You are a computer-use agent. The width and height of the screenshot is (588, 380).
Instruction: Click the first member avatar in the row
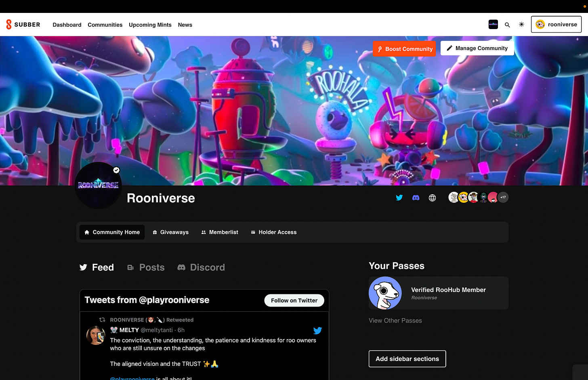click(454, 197)
